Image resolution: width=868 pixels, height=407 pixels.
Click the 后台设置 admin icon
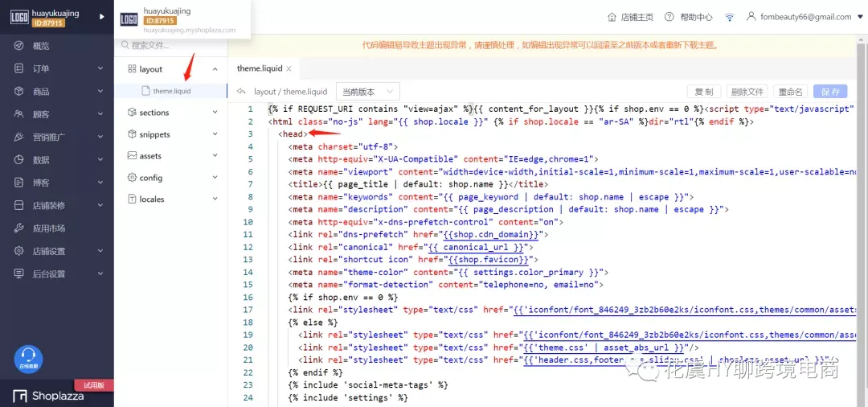19,273
